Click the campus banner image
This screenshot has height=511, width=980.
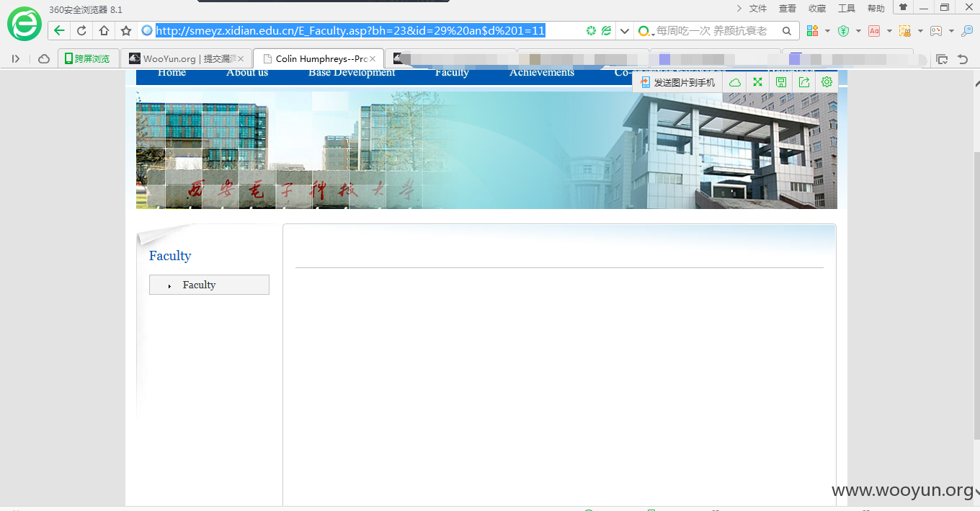pyautogui.click(x=486, y=150)
